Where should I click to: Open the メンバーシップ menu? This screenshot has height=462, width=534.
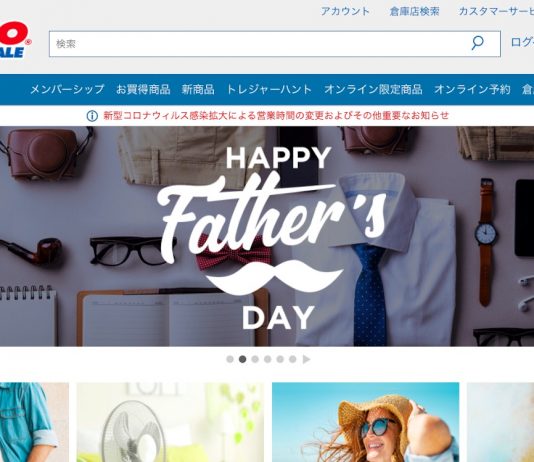tap(67, 90)
